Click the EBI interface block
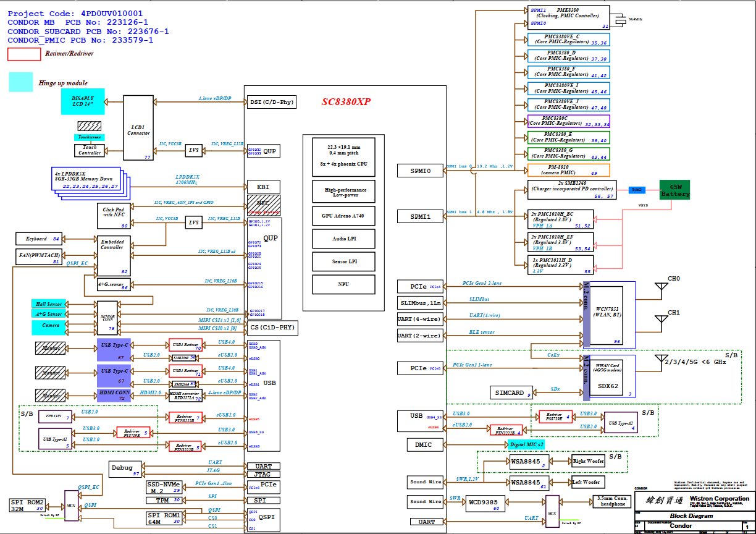756x534 pixels. tap(263, 187)
